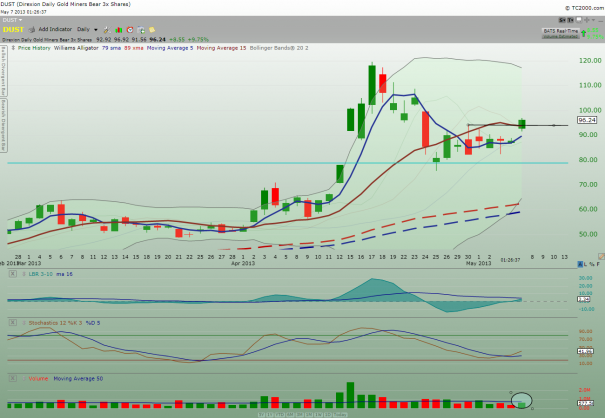The image size is (605, 418).
Task: Click the Stochastics 12 %K 3 label
Action: coord(56,323)
